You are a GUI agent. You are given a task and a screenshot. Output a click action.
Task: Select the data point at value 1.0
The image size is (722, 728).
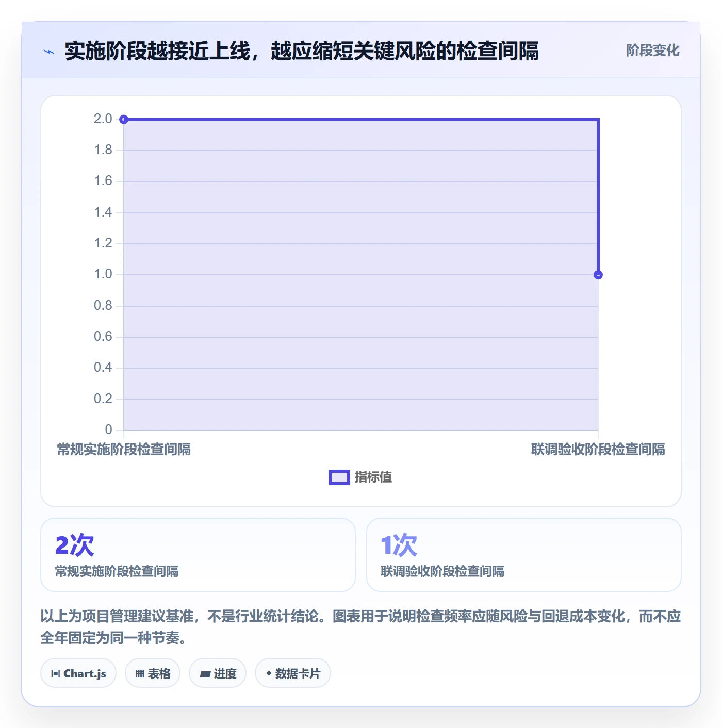[598, 275]
